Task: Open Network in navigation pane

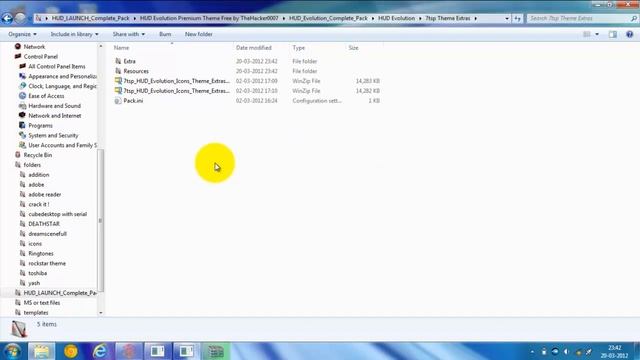Action: [34, 47]
